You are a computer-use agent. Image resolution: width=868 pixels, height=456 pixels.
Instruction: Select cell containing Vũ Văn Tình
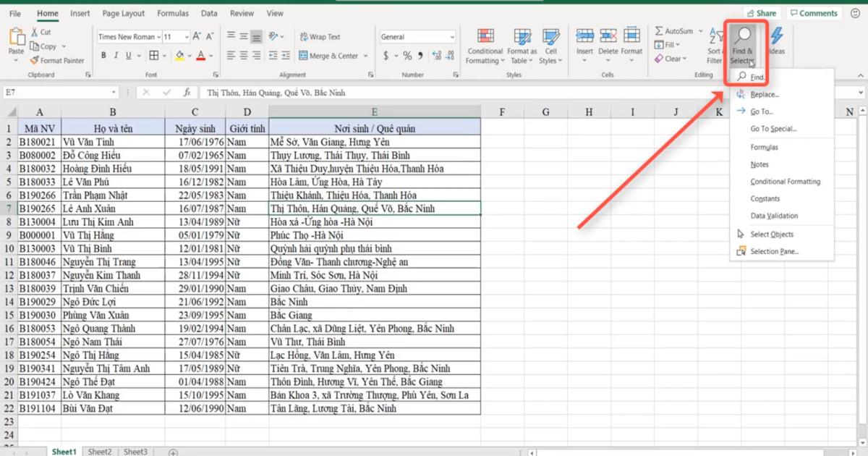113,142
